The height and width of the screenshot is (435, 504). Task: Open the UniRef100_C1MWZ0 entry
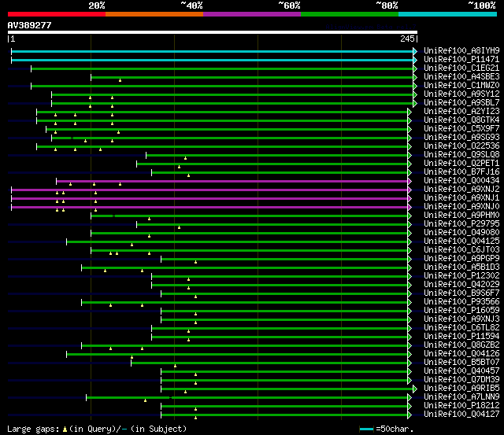(x=461, y=86)
